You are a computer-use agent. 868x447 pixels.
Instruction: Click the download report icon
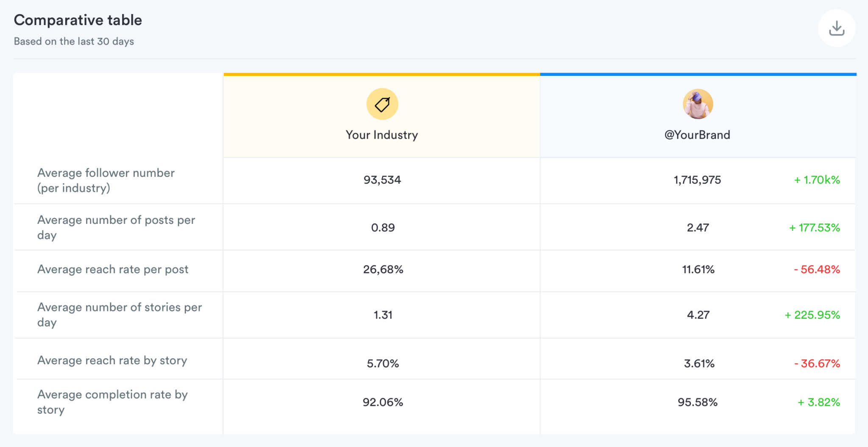pyautogui.click(x=836, y=28)
